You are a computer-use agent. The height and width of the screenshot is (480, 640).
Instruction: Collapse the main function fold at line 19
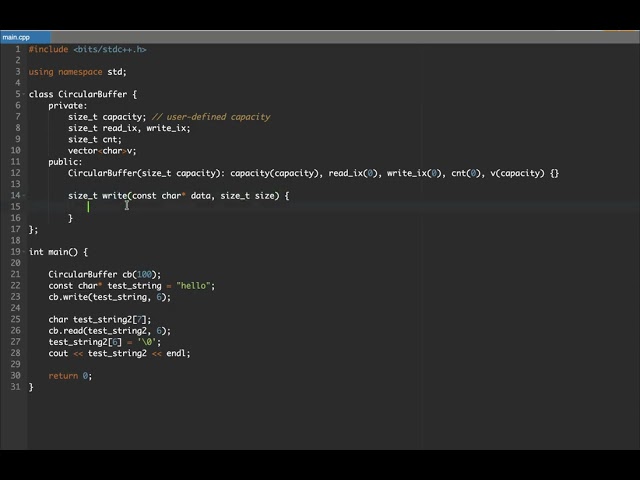coord(24,252)
